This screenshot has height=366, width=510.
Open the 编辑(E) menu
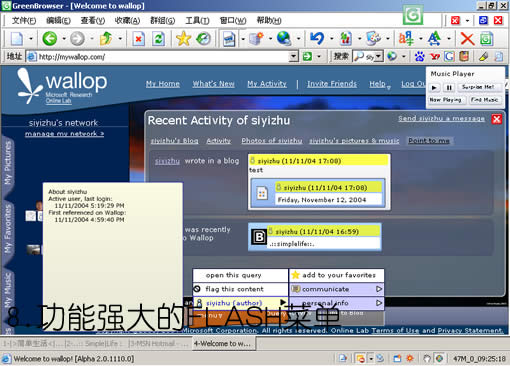[x=58, y=21]
